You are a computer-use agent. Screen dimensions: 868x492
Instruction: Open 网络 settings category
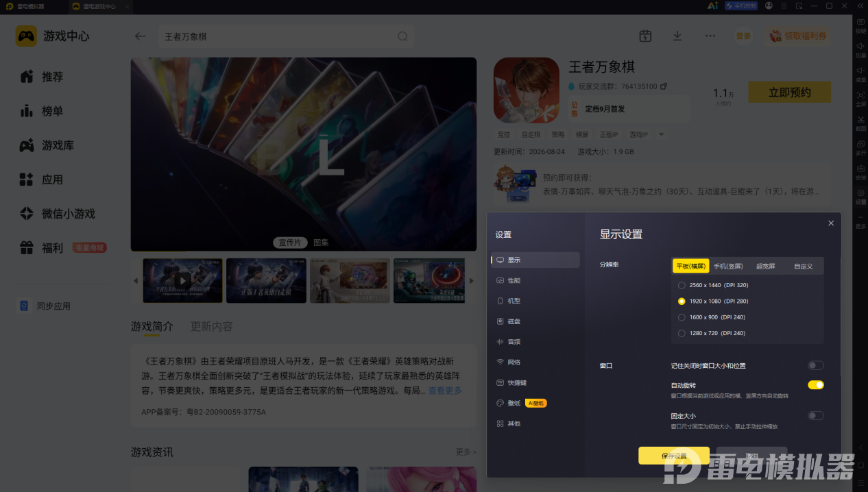(x=535, y=362)
